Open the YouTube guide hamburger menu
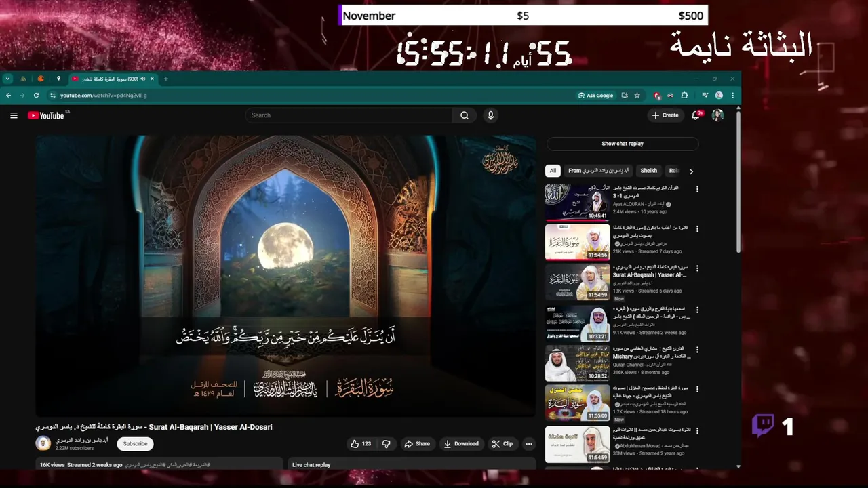The width and height of the screenshot is (868, 488). 14,115
